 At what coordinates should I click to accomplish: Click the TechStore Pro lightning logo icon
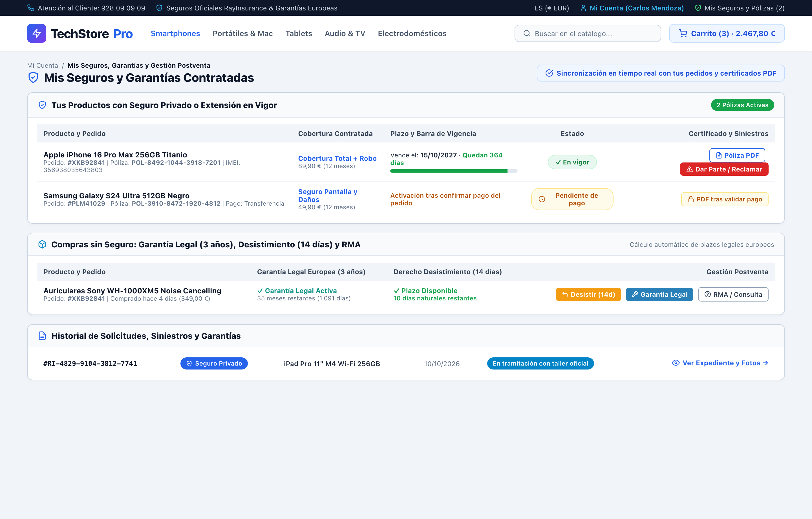pos(36,33)
